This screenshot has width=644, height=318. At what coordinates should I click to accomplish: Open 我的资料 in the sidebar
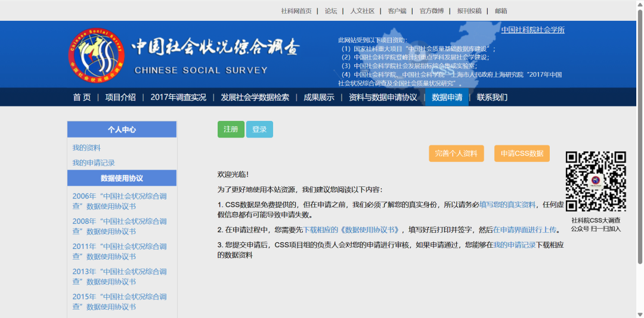[86, 148]
